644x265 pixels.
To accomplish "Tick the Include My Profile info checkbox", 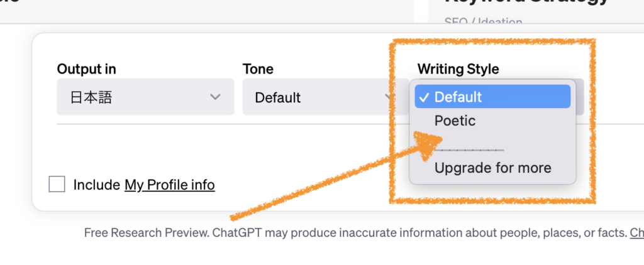I will pos(57,185).
